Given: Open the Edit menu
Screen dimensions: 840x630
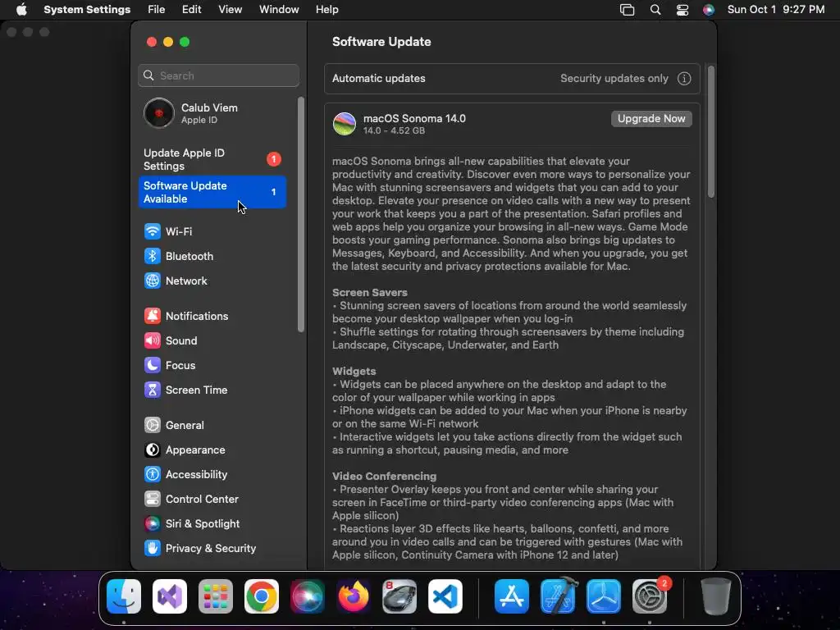Looking at the screenshot, I should click(191, 10).
